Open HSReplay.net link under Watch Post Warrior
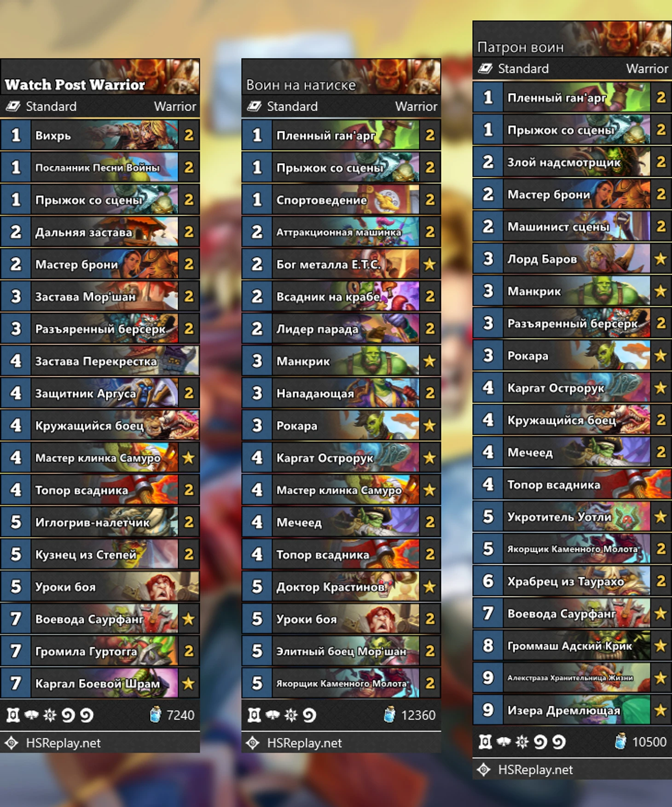Viewport: 672px width, 807px height. click(x=63, y=743)
